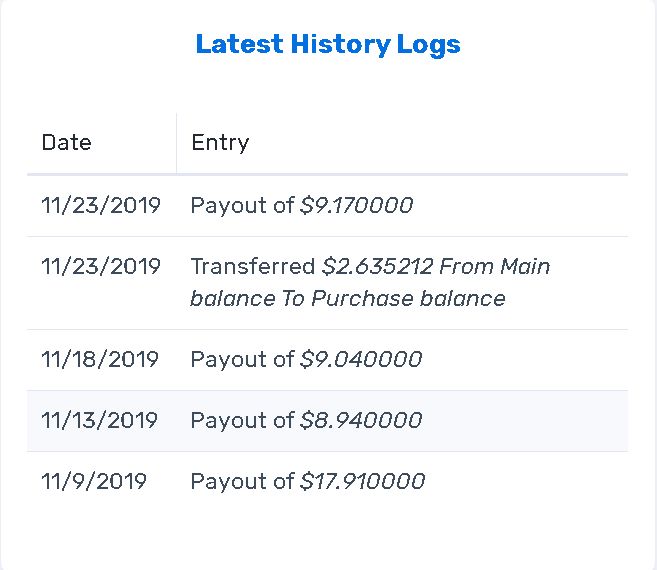This screenshot has width=657, height=570.
Task: Click the $17.910000 amount
Action: click(x=362, y=481)
